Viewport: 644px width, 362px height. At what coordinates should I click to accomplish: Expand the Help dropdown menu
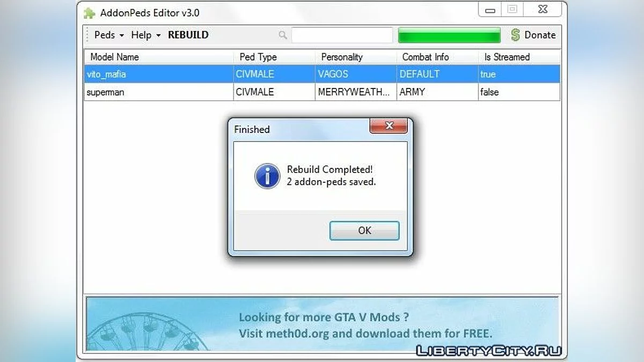point(146,35)
